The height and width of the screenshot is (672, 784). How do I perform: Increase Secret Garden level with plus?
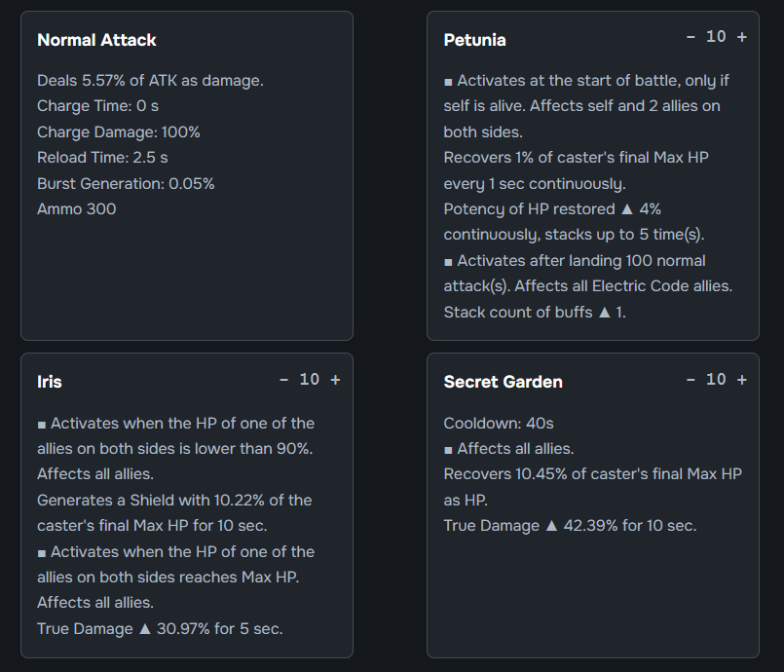pyautogui.click(x=742, y=380)
